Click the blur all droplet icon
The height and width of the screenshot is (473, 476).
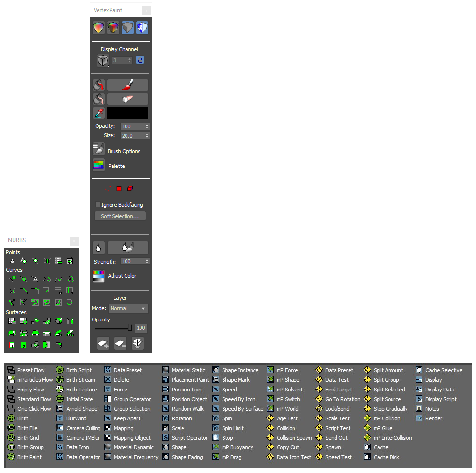coord(98,248)
